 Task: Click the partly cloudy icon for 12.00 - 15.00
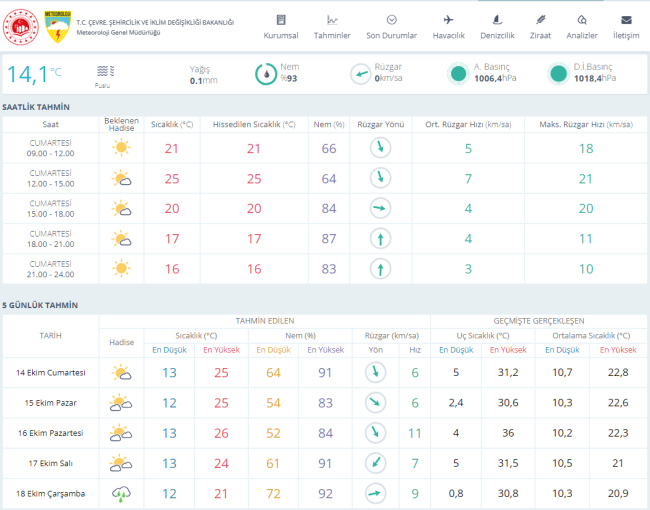click(121, 178)
